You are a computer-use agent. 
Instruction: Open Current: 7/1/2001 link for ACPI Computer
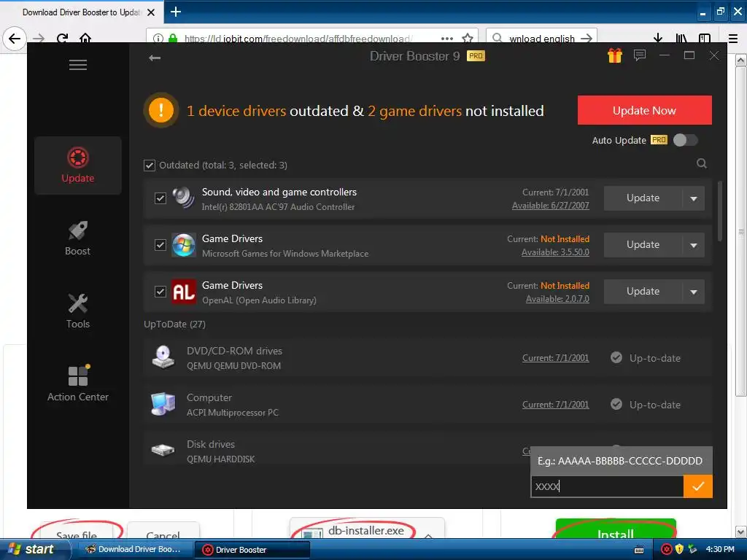(x=555, y=405)
